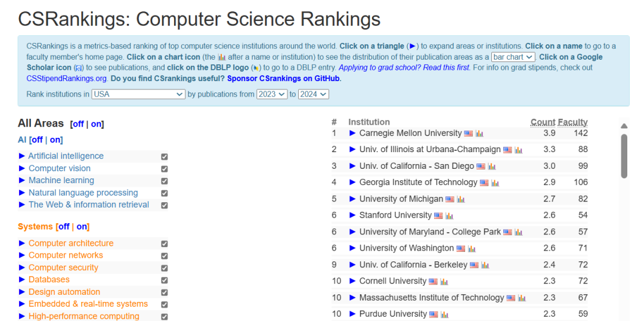The width and height of the screenshot is (644, 321).
Task: Open Cornell University chart icon
Action: [x=444, y=282]
